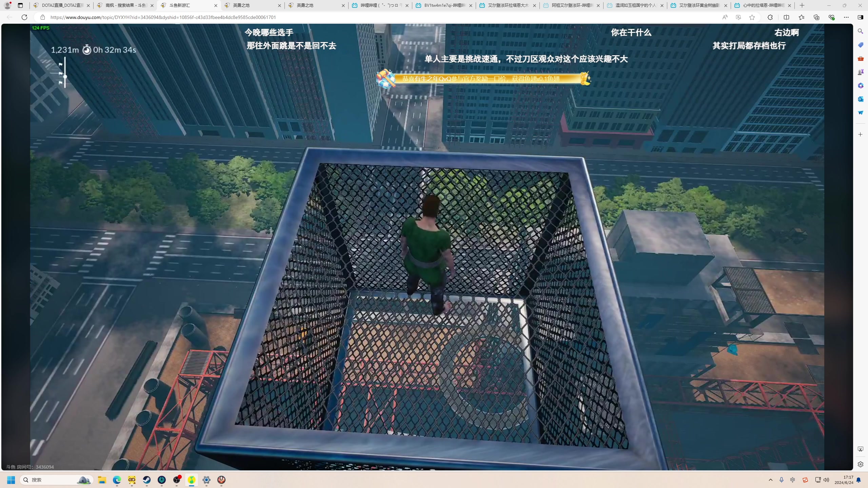Open the Outlook sidebar icon
The image size is (868, 488).
[860, 99]
